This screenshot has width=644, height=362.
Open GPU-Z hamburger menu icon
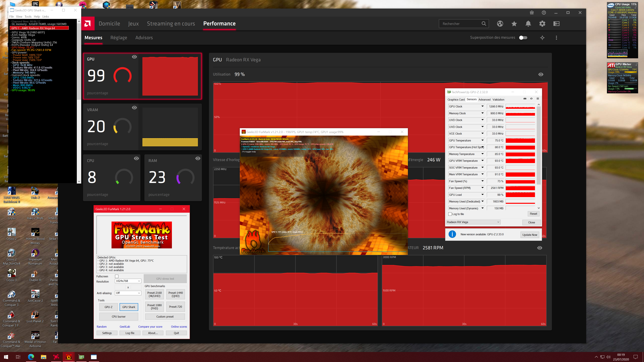coord(538,99)
